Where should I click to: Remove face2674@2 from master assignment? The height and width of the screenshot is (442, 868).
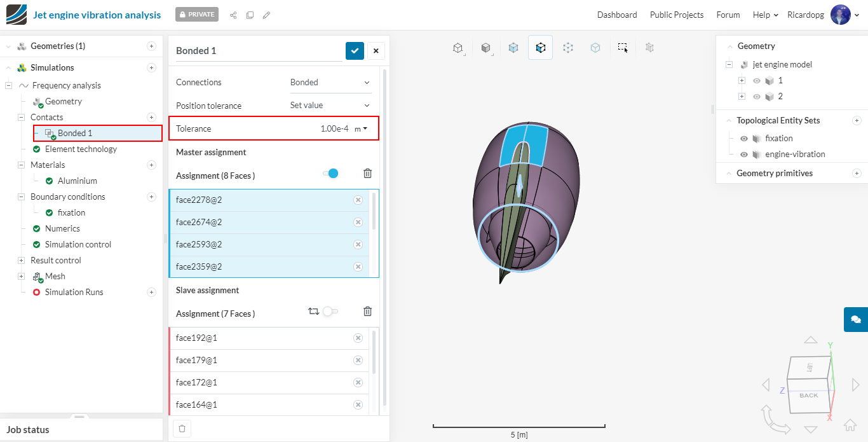(x=358, y=222)
